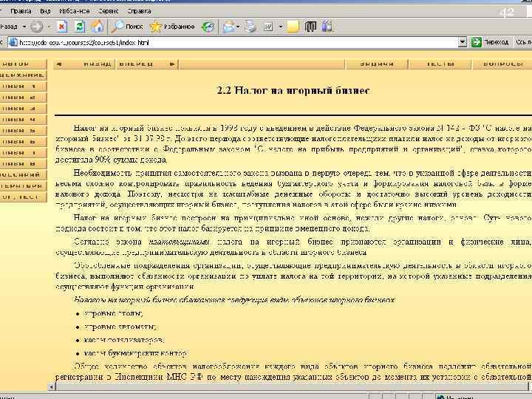Open the ТЕСТЫ section button
532x399 pixels.
click(x=440, y=64)
